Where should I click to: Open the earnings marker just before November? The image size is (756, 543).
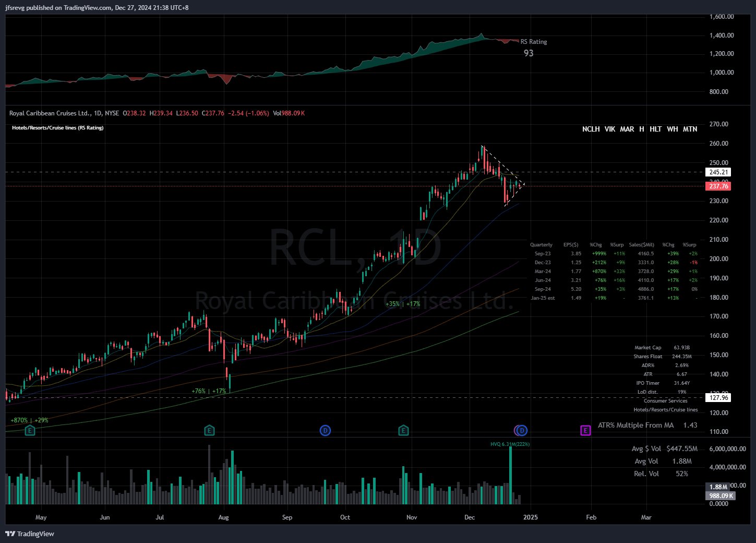[x=403, y=431]
